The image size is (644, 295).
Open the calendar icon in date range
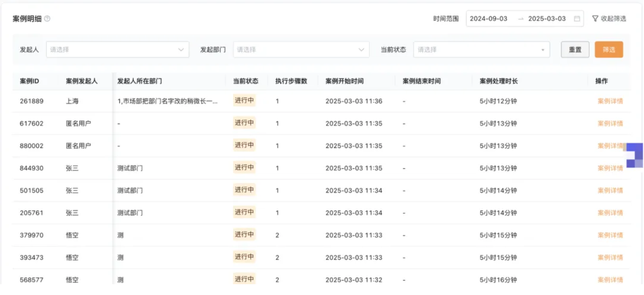(577, 19)
